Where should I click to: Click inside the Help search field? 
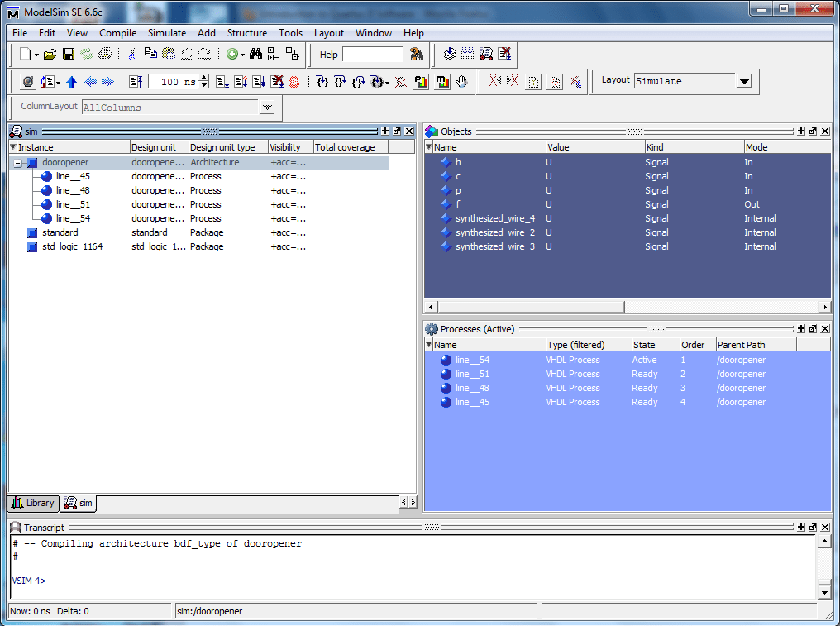[371, 54]
